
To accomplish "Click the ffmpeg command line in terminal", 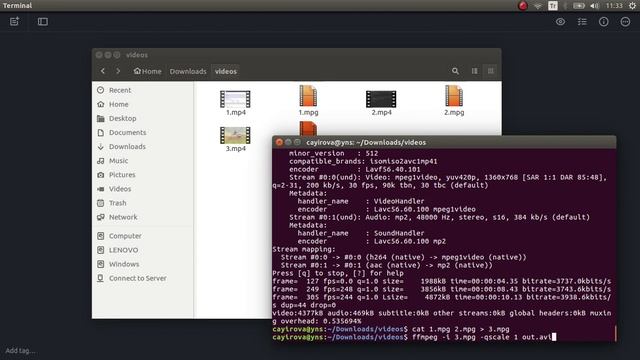I will click(414, 337).
